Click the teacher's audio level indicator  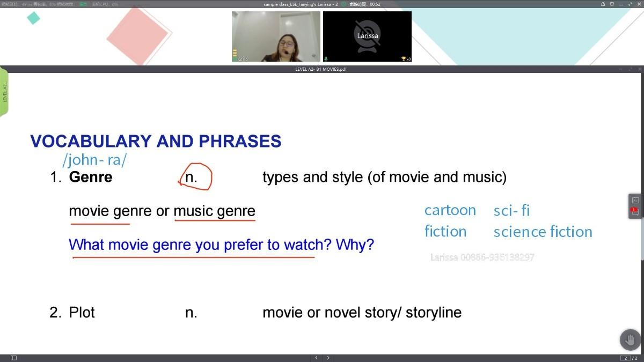[x=235, y=53]
